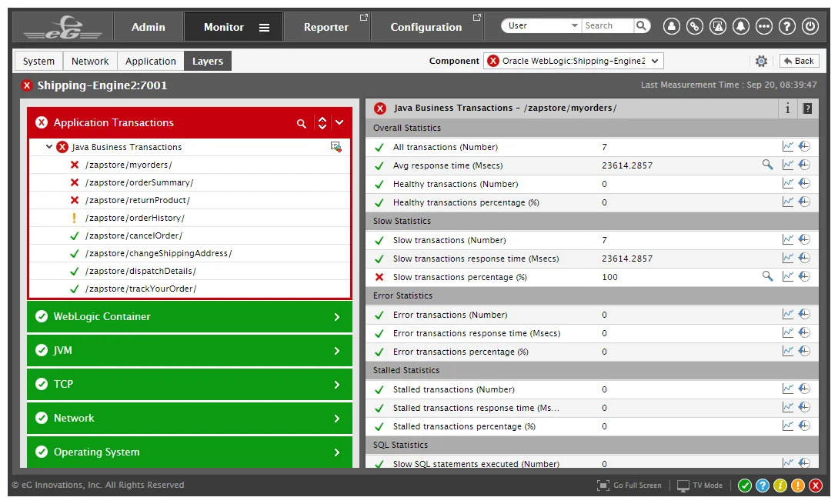The image size is (838, 504).
Task: Select the Layers tab
Action: tap(207, 61)
